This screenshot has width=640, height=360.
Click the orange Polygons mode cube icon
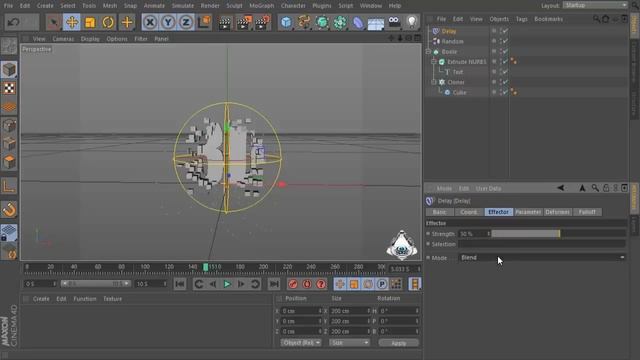point(9,162)
